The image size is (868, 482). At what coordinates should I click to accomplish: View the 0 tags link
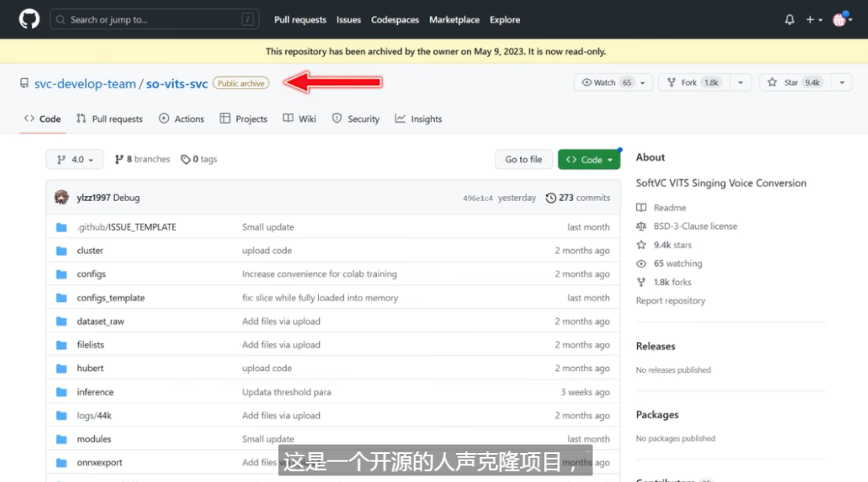199,159
